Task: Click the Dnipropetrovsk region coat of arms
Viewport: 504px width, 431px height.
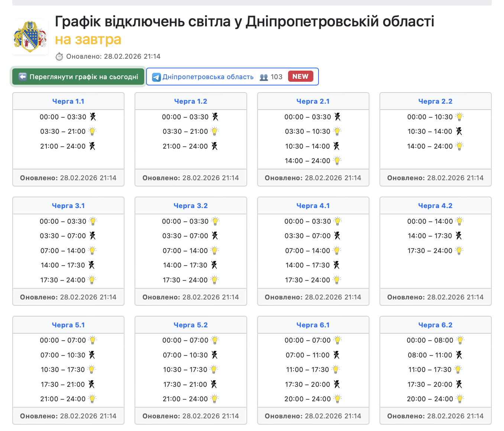Action: 30,37
